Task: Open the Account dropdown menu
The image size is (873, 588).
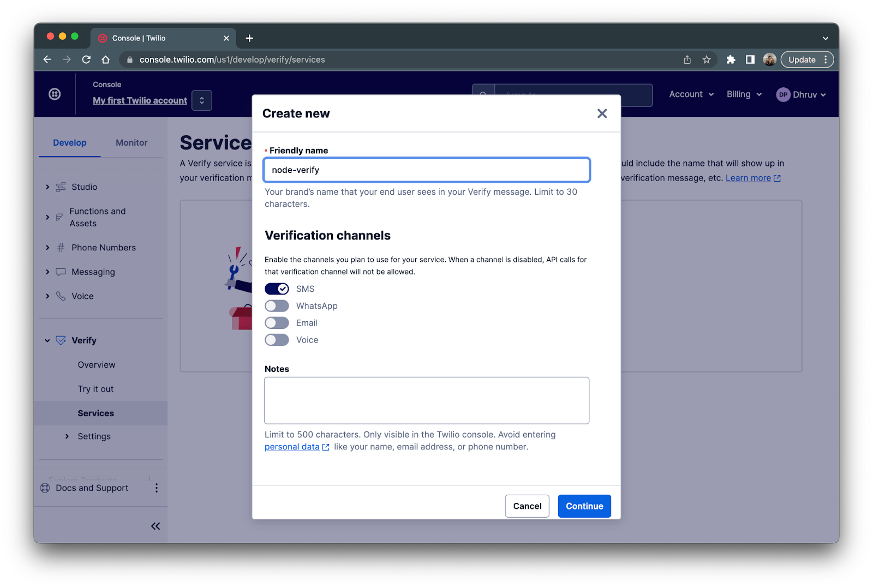Action: (x=691, y=94)
